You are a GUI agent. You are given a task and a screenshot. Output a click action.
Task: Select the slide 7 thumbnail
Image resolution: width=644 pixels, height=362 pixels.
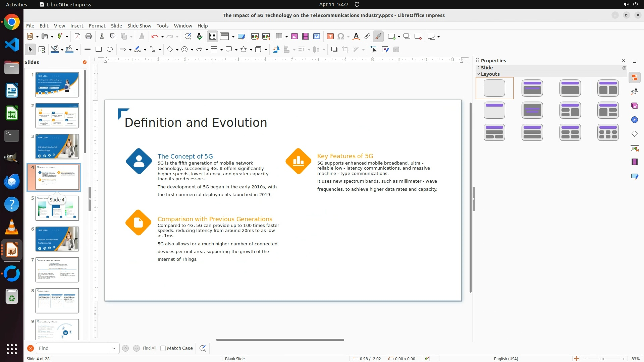coord(57,270)
